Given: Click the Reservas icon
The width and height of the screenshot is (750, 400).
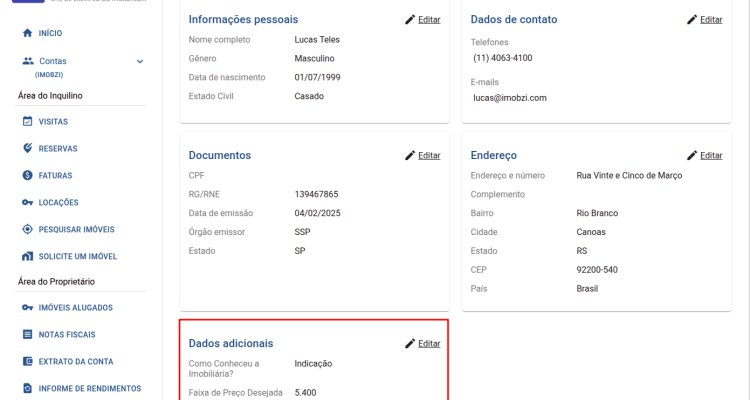Looking at the screenshot, I should 28,148.
